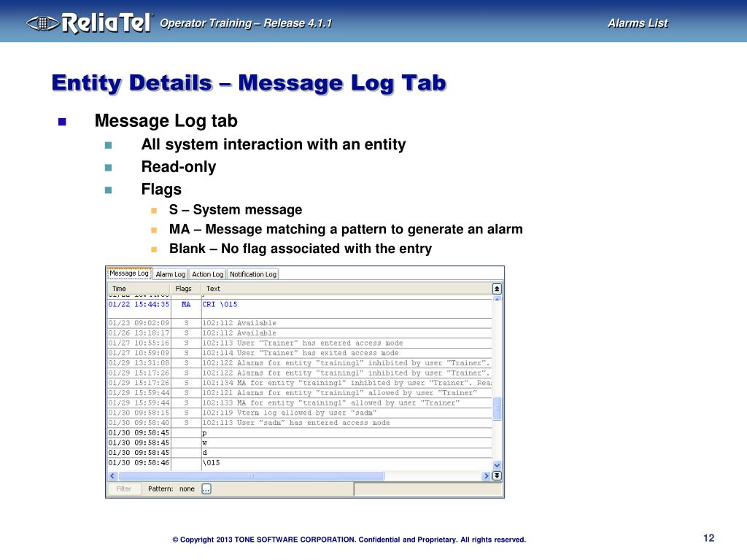The height and width of the screenshot is (560, 747).
Task: Select the '102:134 MA for entity' inhibited row
Action: click(299, 383)
